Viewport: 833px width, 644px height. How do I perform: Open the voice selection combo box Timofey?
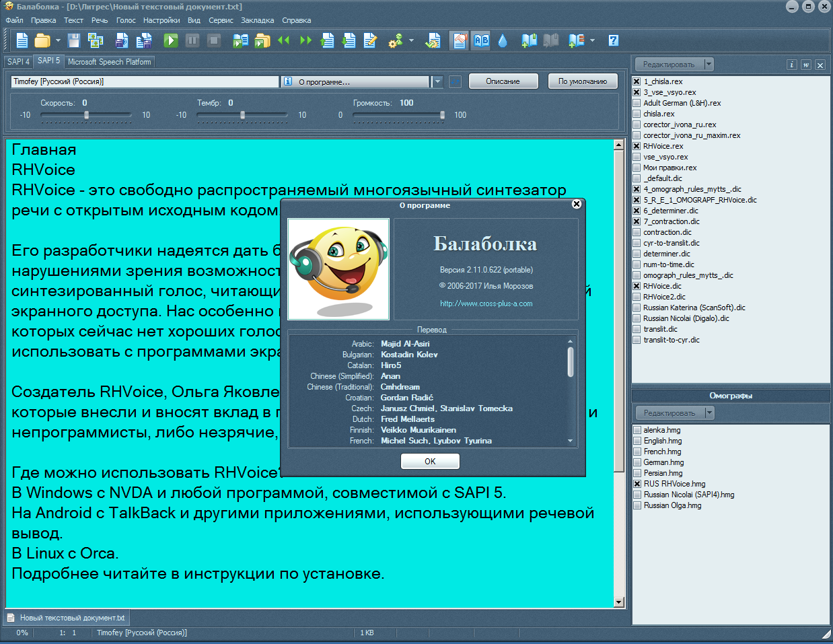click(145, 81)
